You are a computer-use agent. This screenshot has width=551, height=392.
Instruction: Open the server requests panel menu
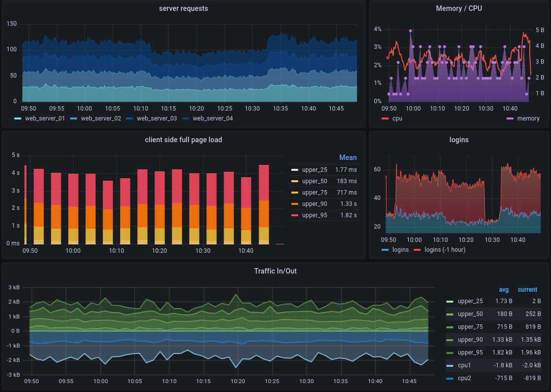183,8
